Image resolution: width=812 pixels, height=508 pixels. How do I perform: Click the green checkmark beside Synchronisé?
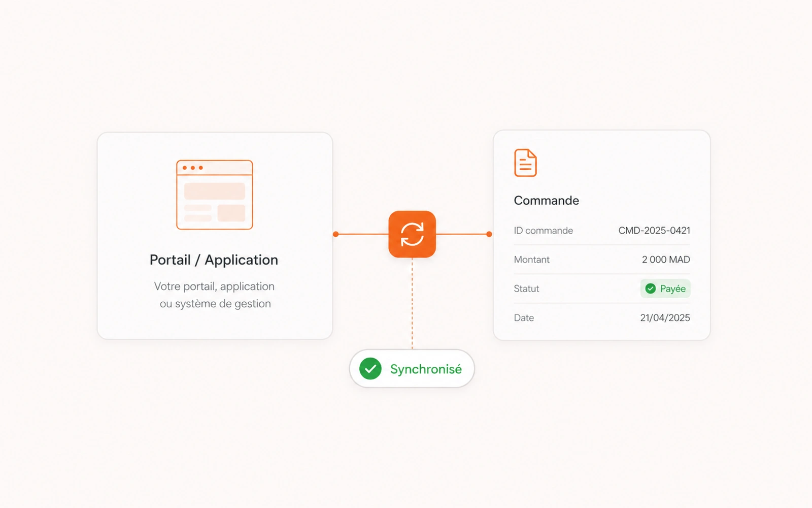tap(370, 369)
